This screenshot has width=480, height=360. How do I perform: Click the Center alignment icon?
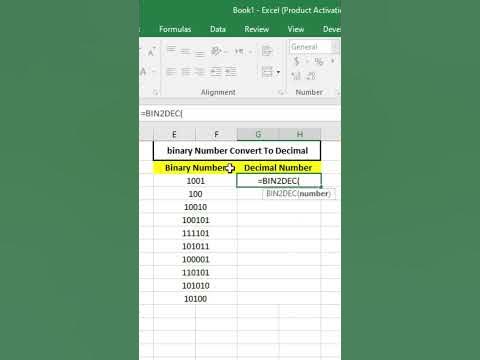(x=186, y=71)
